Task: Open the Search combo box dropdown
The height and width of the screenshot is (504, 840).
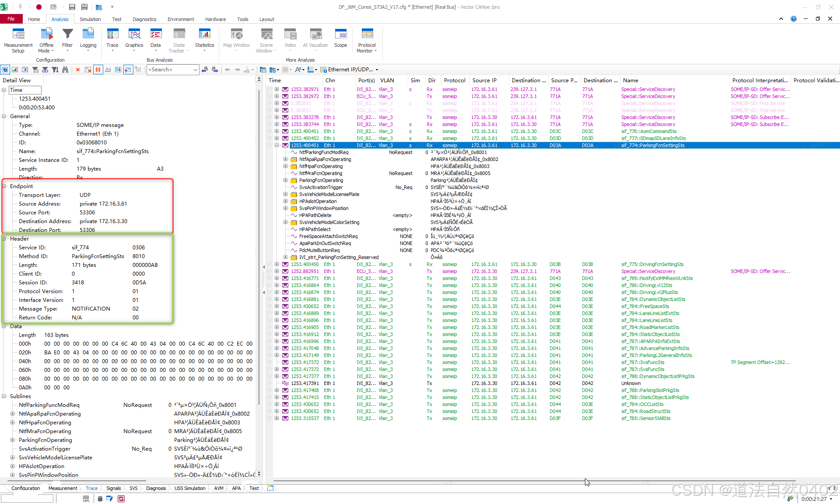Action: click(195, 70)
